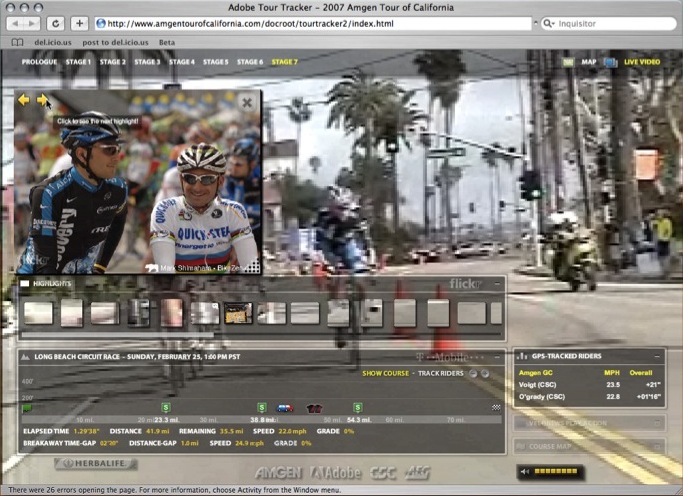Click the CSC sponsor logo

382,473
